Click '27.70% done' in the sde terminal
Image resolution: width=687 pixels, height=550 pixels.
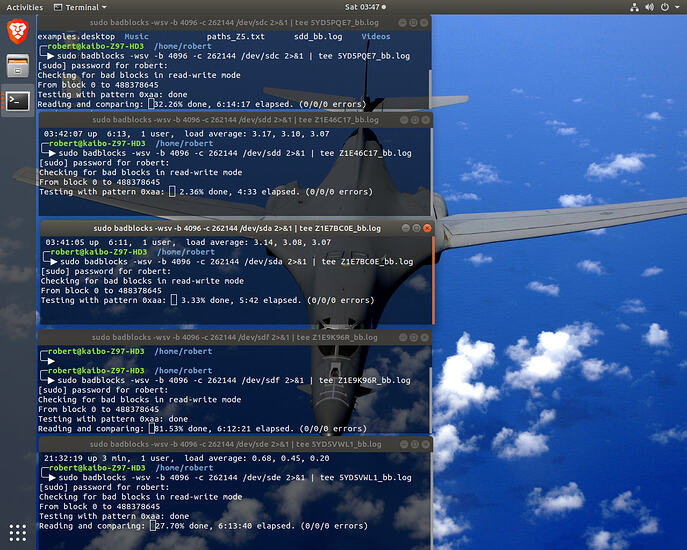pyautogui.click(x=182, y=526)
